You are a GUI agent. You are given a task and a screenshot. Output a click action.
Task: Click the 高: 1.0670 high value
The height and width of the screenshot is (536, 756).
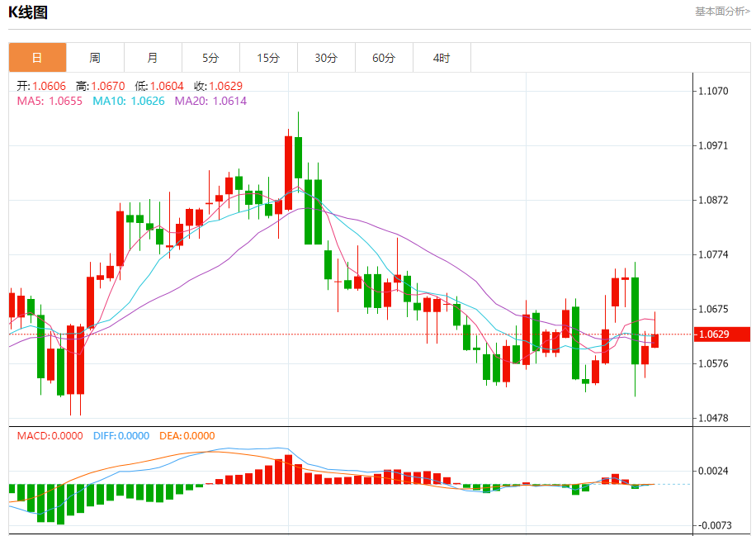[101, 86]
